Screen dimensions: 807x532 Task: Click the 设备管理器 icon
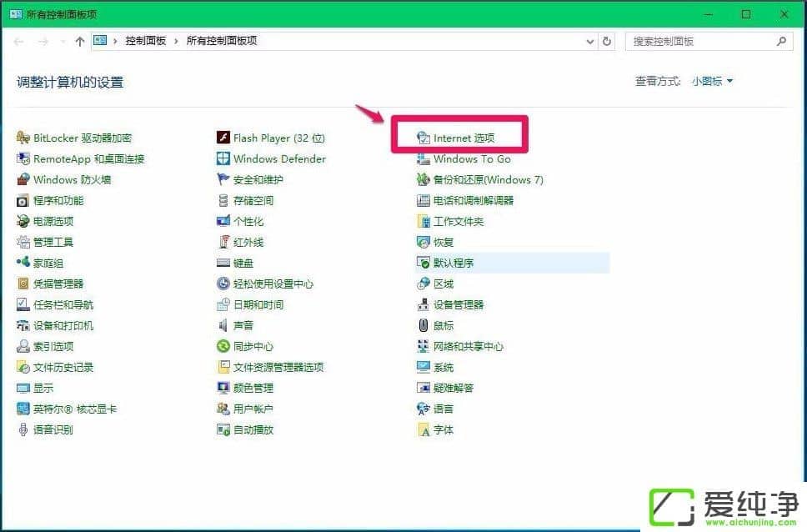[x=424, y=304]
